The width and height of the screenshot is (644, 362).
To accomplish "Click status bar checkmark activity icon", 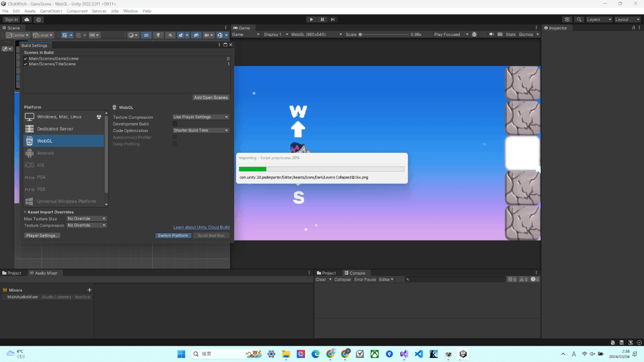I will pyautogui.click(x=639, y=343).
